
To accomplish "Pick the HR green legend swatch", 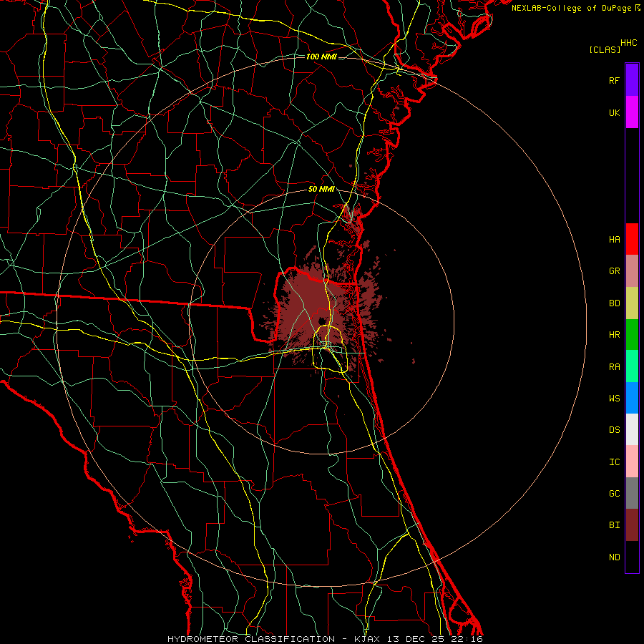I will (632, 335).
